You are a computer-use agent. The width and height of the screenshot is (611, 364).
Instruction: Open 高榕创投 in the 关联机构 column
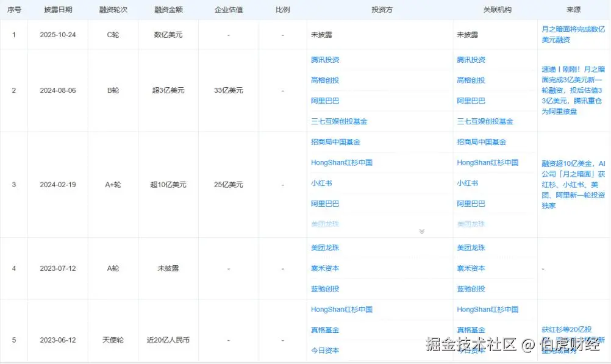click(471, 80)
